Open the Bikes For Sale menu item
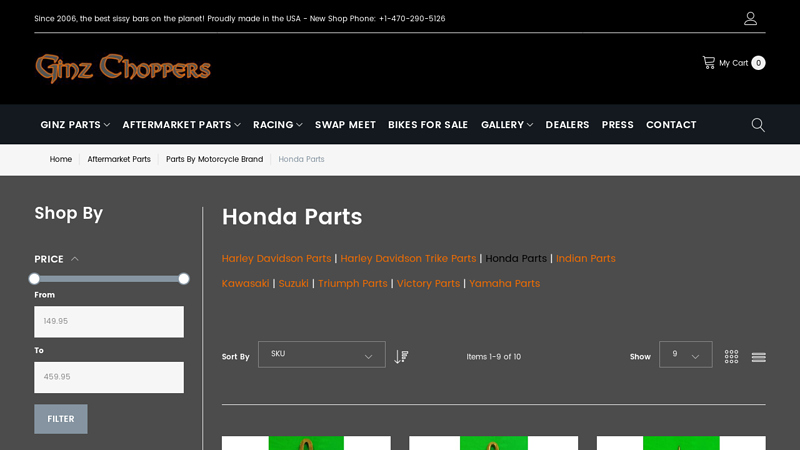The width and height of the screenshot is (800, 450). [x=428, y=125]
